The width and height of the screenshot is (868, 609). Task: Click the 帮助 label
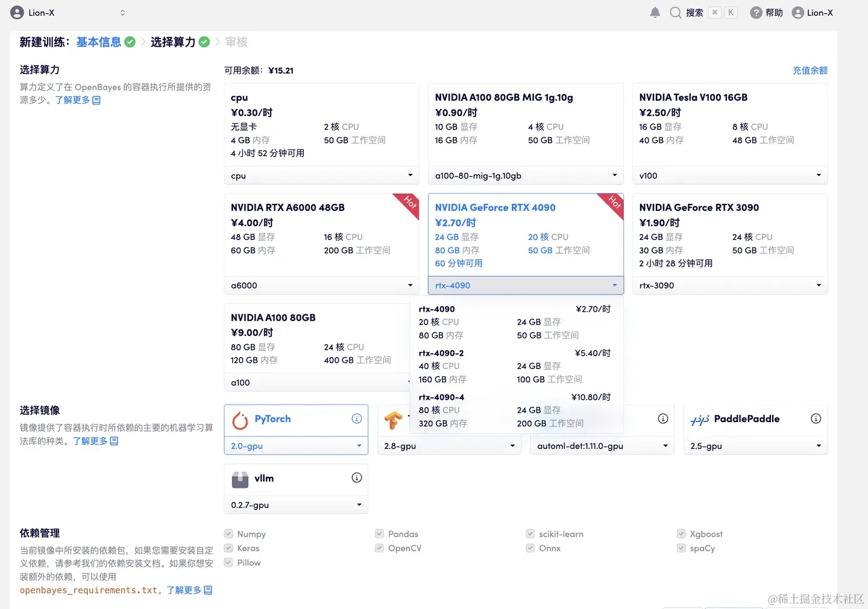[x=774, y=13]
